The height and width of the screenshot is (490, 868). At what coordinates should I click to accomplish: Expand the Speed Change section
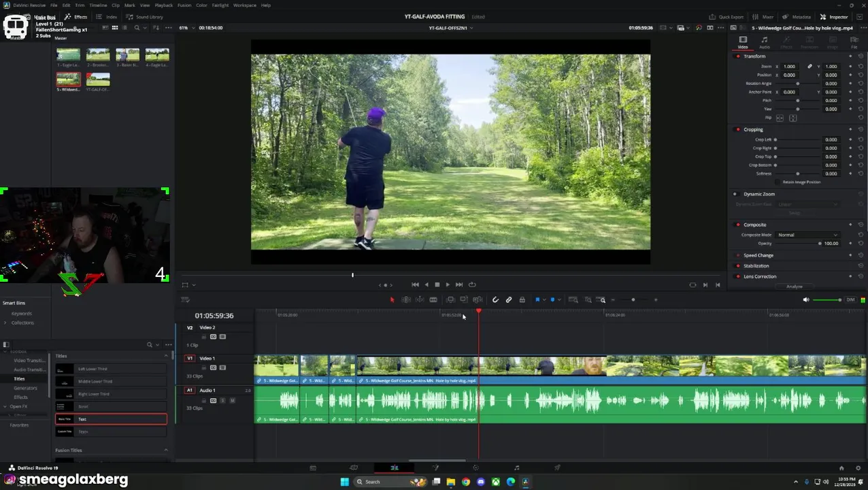[x=758, y=255]
